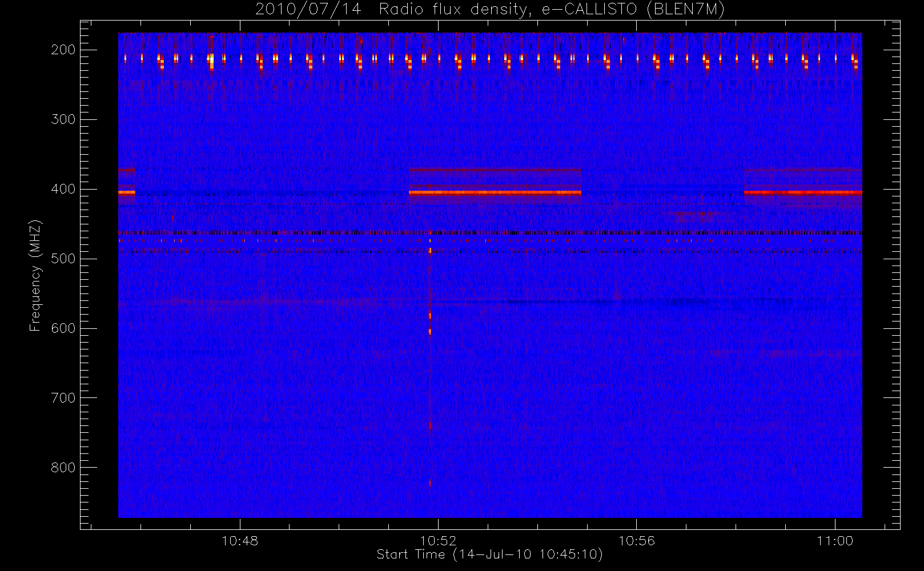
Task: Click the 10:48 time tick label
Action: click(240, 541)
